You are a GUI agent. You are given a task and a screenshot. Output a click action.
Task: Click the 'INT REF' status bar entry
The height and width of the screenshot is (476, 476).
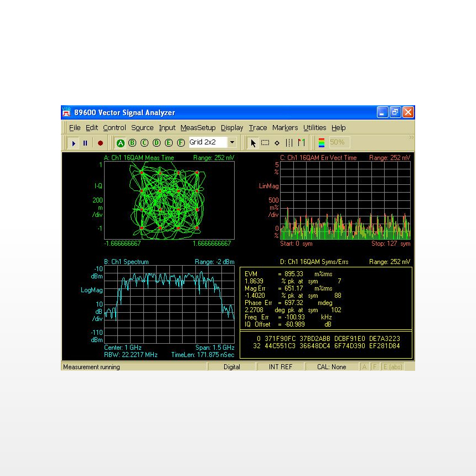pyautogui.click(x=281, y=367)
